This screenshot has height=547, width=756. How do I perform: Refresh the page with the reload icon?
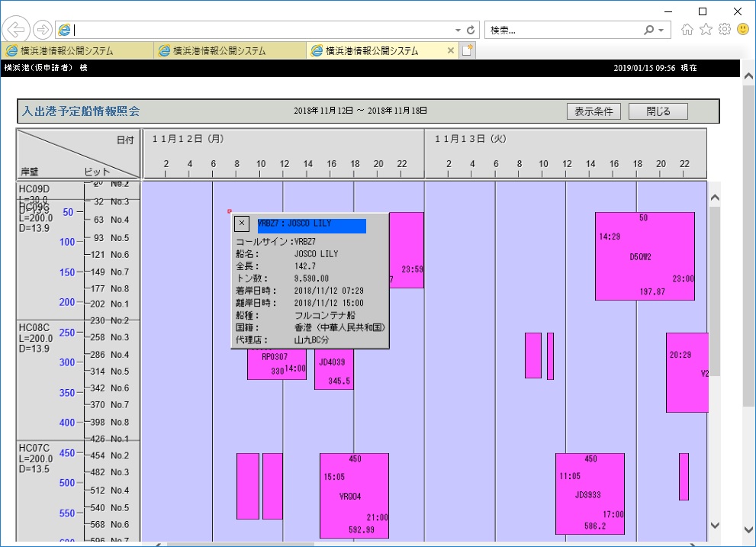tap(471, 30)
